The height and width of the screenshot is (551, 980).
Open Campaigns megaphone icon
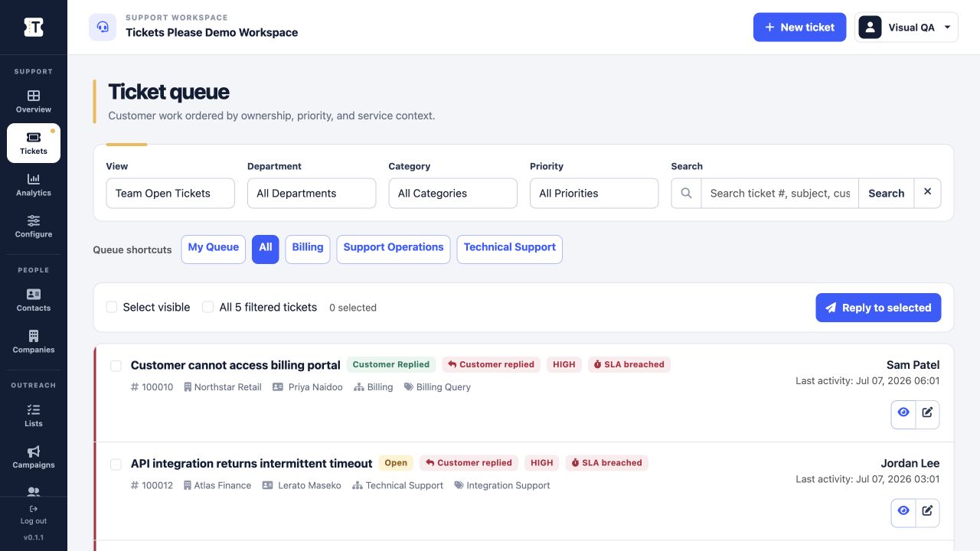click(34, 452)
